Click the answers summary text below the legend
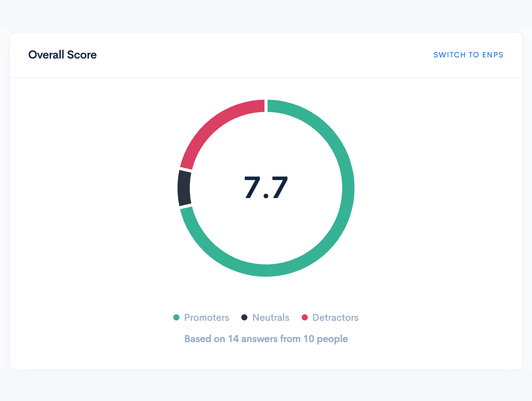The height and width of the screenshot is (401, 532). [266, 339]
